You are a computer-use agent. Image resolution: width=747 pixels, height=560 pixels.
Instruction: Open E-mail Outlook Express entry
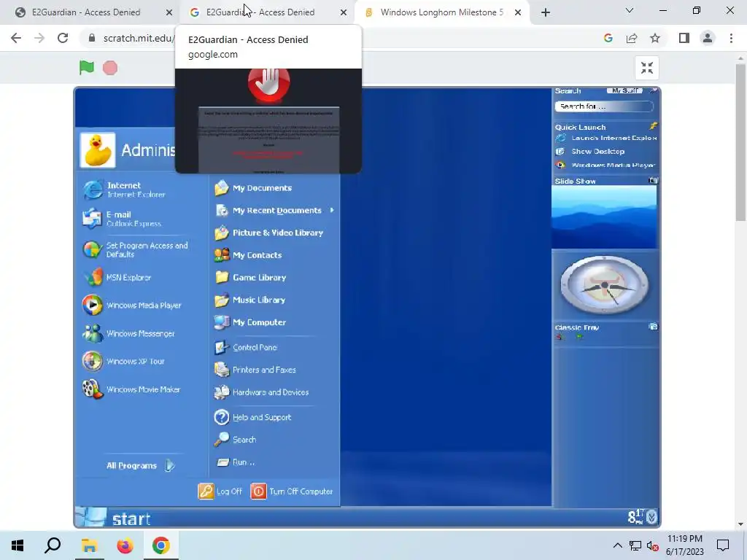(122, 219)
